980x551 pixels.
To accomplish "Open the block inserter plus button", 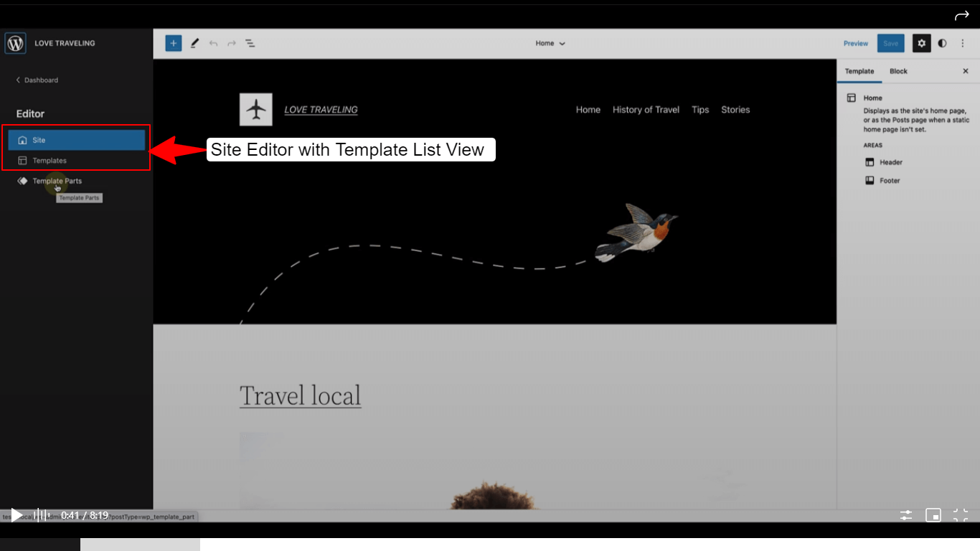I will click(173, 43).
